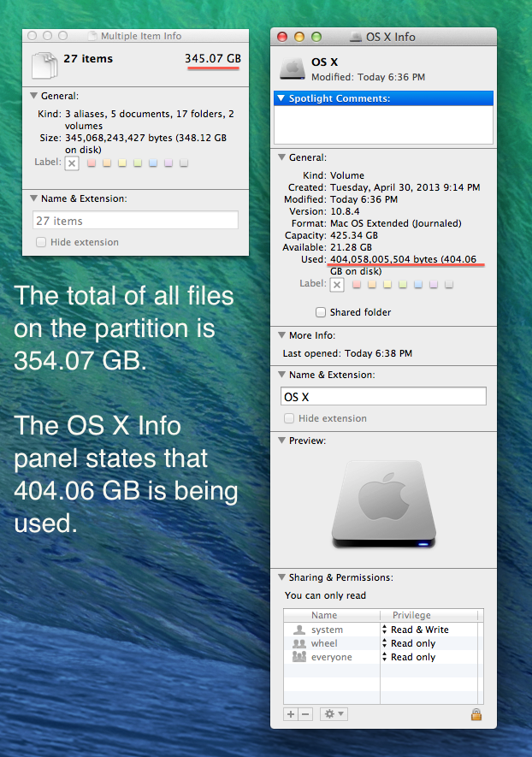Close the OS X Info window

pos(282,37)
